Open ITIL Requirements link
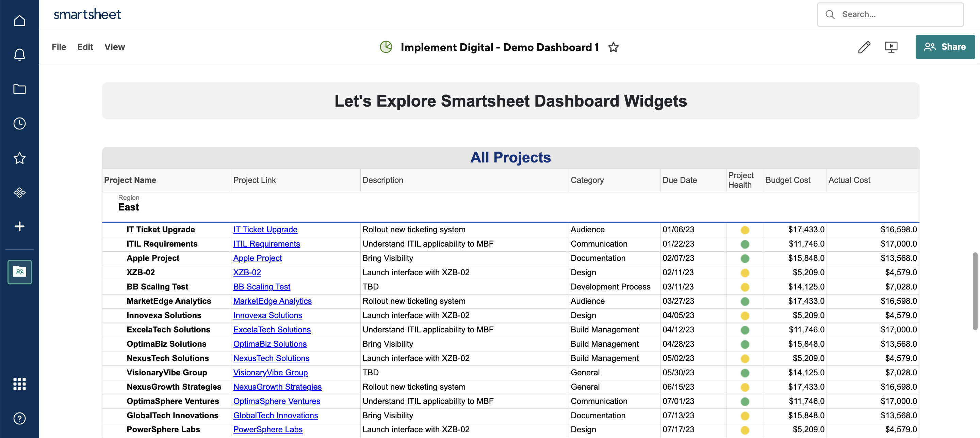 pos(266,244)
